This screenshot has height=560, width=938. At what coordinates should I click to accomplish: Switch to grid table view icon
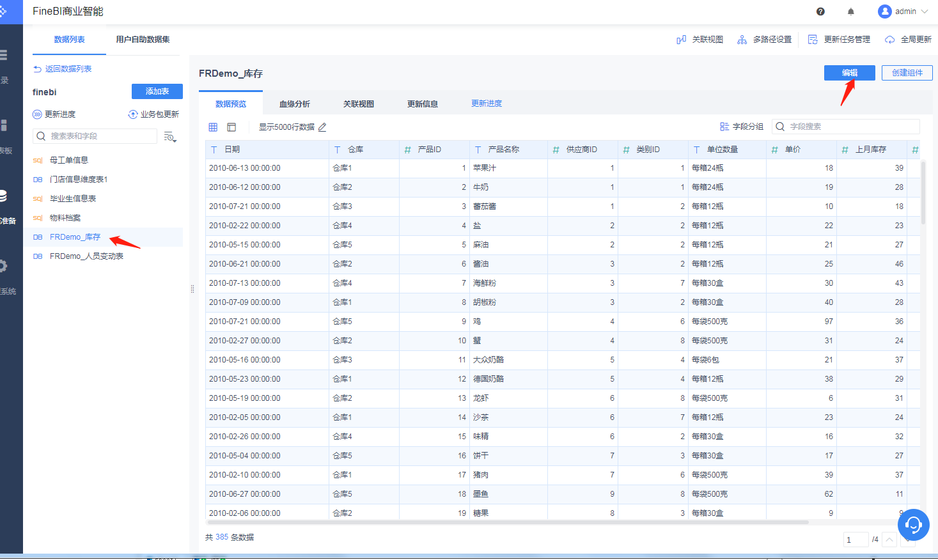click(213, 127)
